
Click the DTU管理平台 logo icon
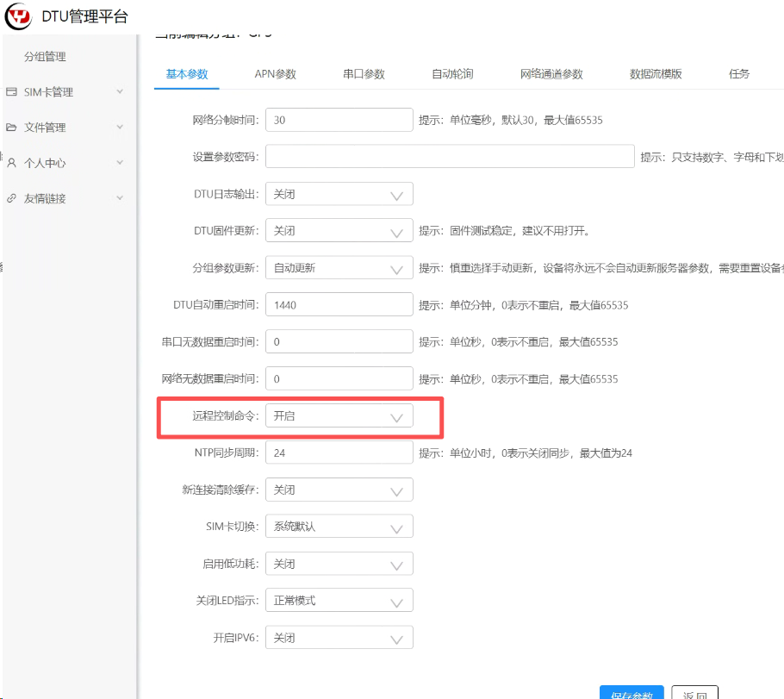click(x=20, y=16)
